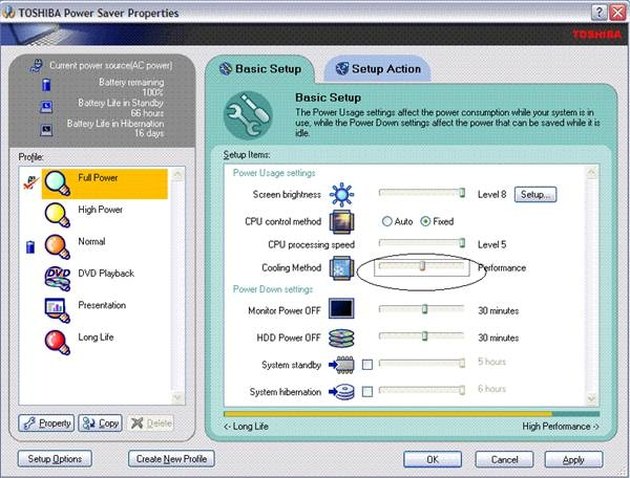Screen dimensions: 630x478
Task: Select the Long Life red icon
Action: point(57,343)
